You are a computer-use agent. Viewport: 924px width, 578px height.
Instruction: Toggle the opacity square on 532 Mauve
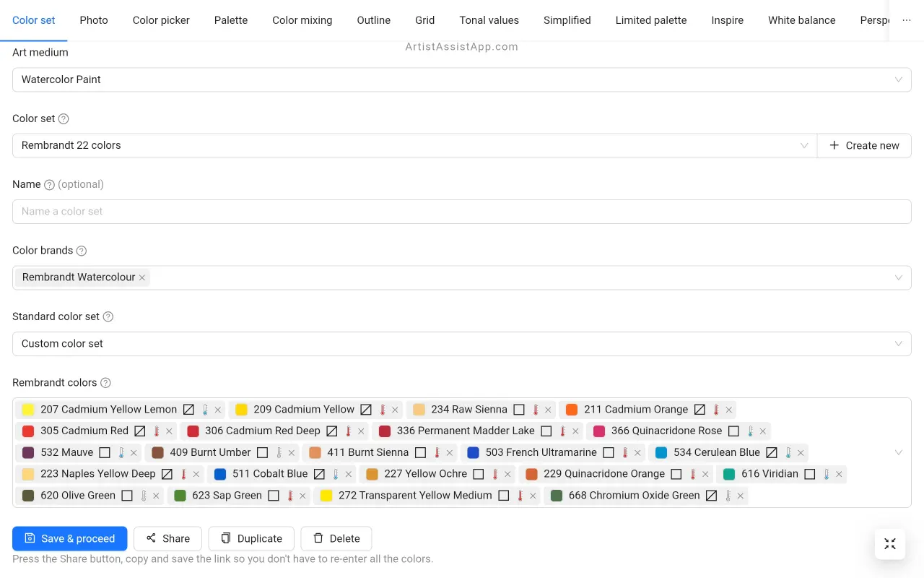pyautogui.click(x=105, y=453)
